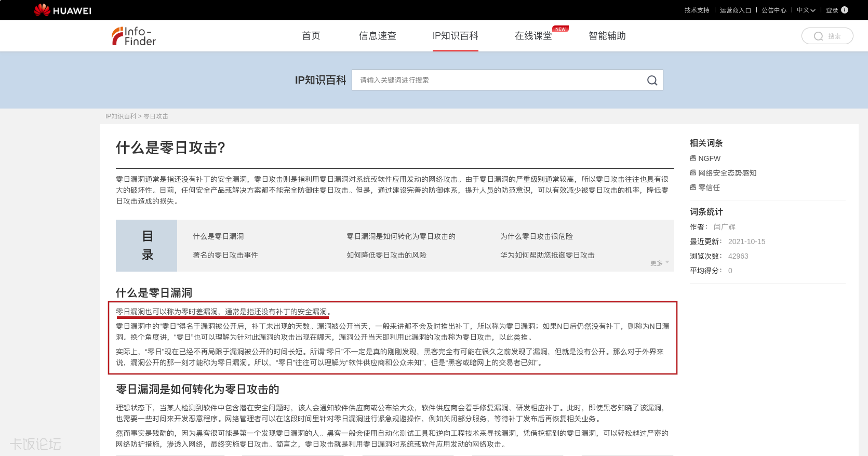Click the 登录 link
The height and width of the screenshot is (456, 868).
[832, 10]
